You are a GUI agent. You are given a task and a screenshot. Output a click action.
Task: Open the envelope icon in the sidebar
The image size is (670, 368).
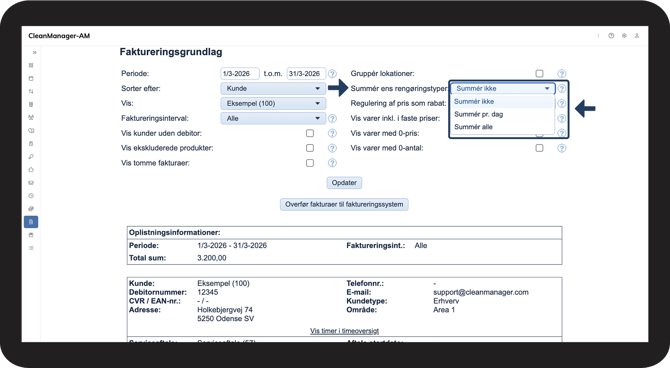31,183
